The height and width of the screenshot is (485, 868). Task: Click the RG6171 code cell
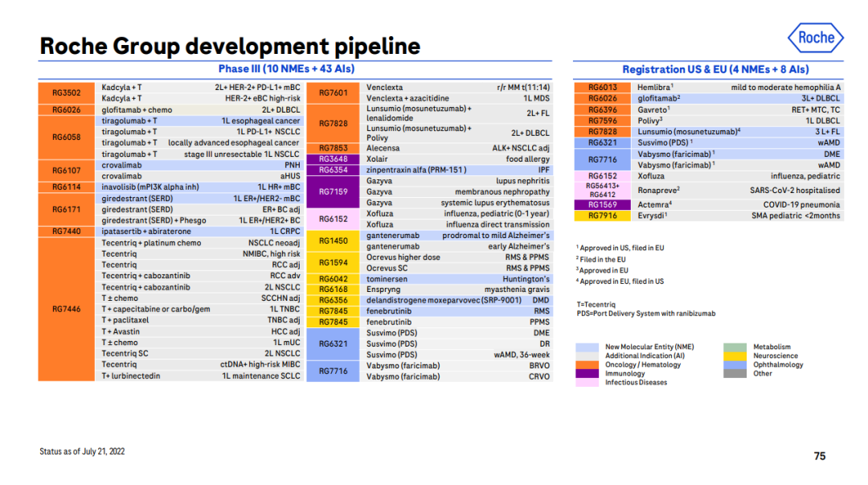67,209
